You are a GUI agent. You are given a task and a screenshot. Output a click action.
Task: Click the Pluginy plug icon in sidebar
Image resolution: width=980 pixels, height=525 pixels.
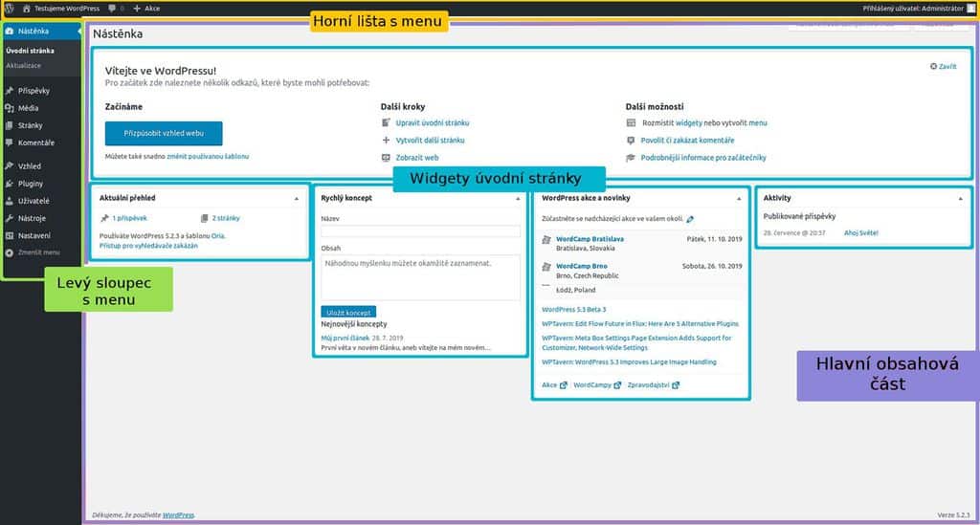click(x=10, y=184)
